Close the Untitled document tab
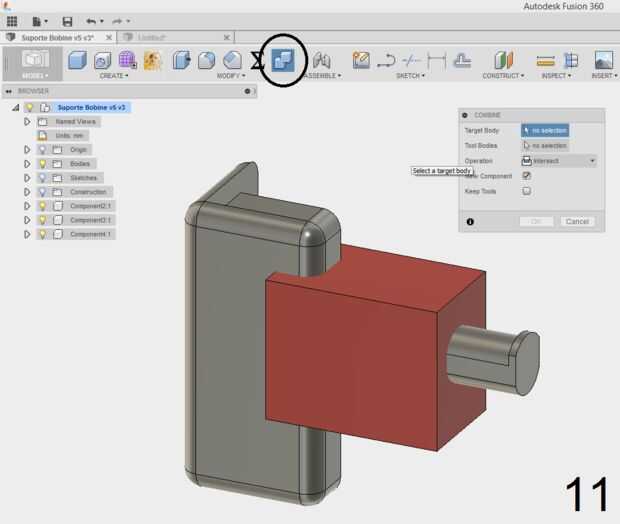The width and height of the screenshot is (620, 524). [x=227, y=38]
